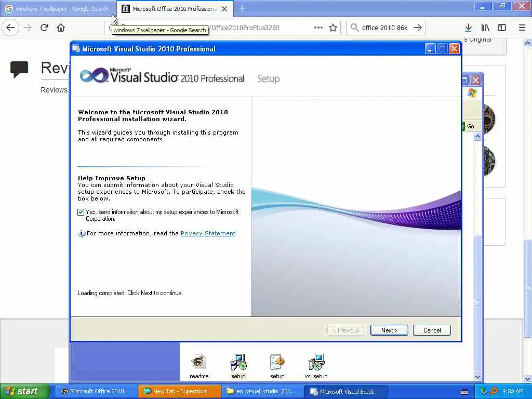Open the page actions three-dot menu
This screenshot has width=532, height=399.
pyautogui.click(x=318, y=28)
